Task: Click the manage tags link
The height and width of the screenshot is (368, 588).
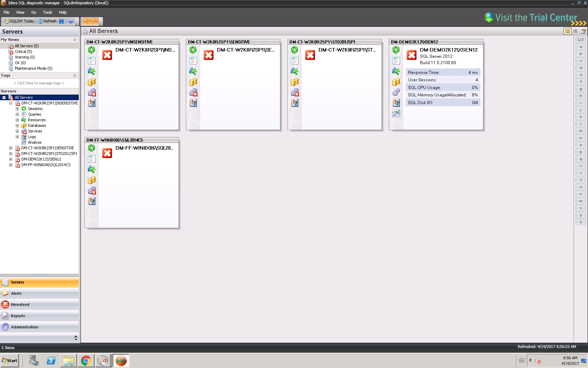Action: [39, 83]
